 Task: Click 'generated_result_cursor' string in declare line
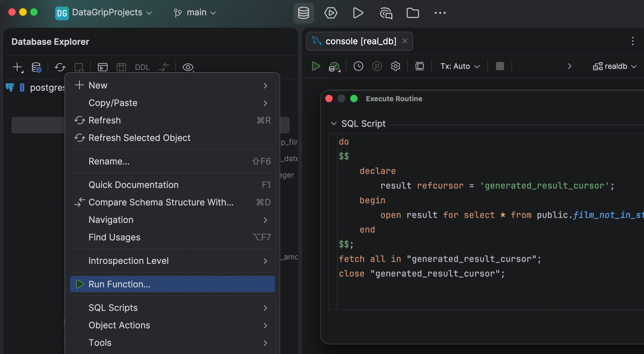point(545,186)
